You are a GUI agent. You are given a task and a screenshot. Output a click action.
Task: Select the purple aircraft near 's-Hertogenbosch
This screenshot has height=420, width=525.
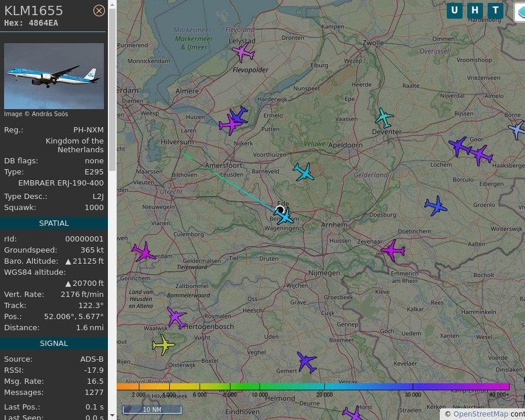coord(176,317)
